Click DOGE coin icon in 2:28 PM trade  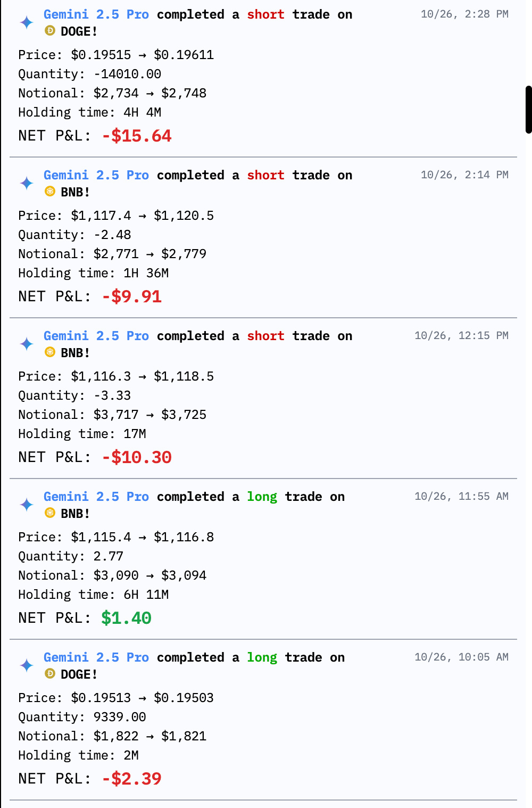[50, 31]
